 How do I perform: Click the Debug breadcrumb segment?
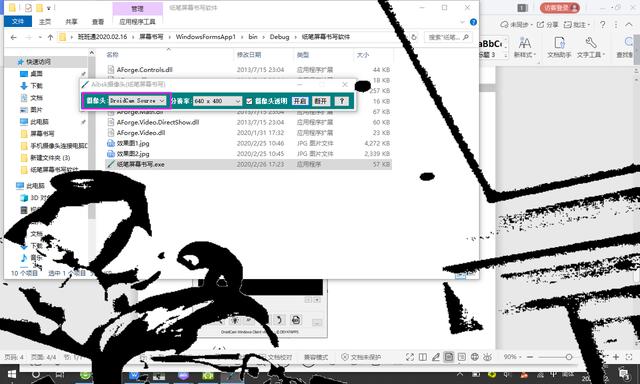tap(279, 37)
